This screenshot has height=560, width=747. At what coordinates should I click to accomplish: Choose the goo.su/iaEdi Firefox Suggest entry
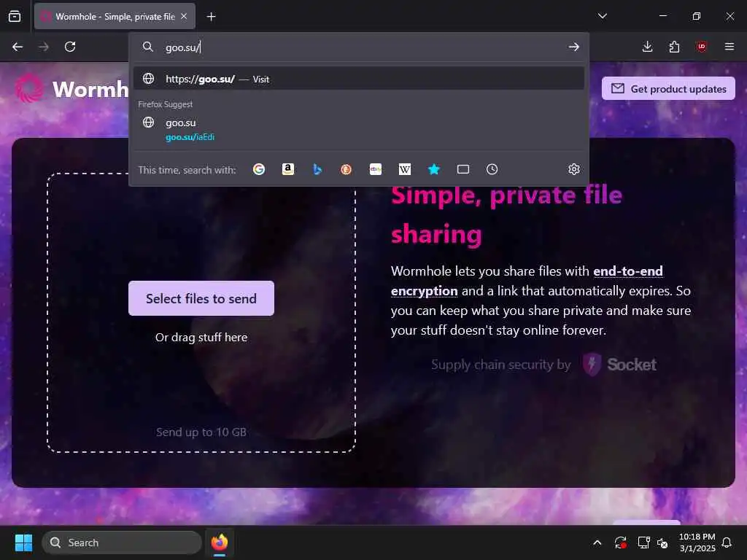tap(359, 130)
